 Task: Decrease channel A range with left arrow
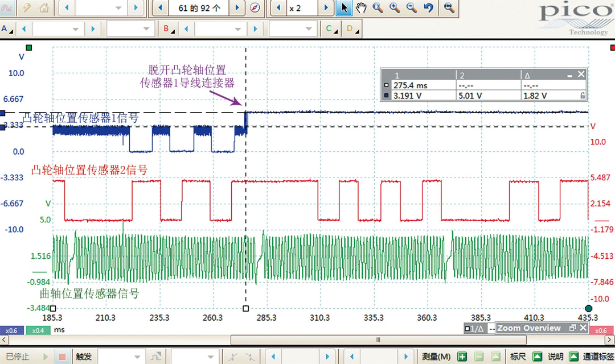pos(24,28)
